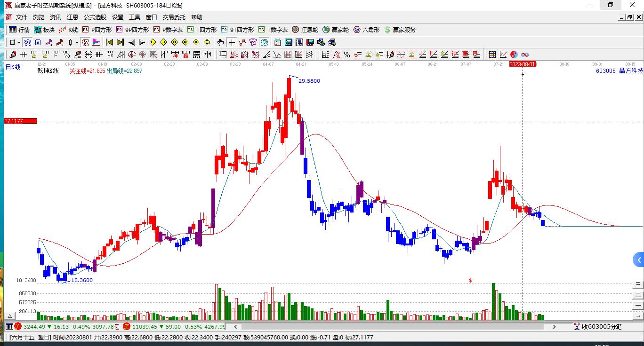Click the 晶方科技 stock name label

tap(631, 71)
